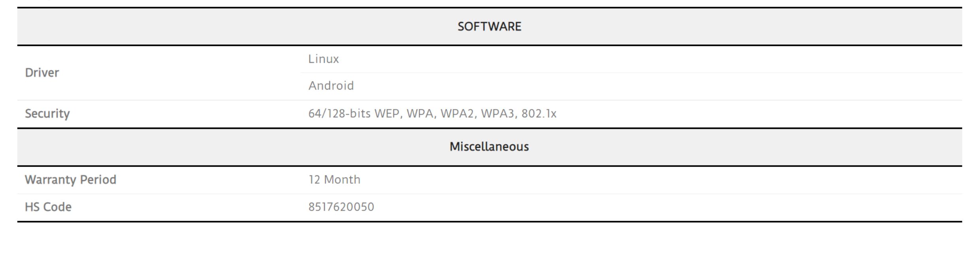Click the Linux driver value
The image size is (980, 256).
[324, 59]
